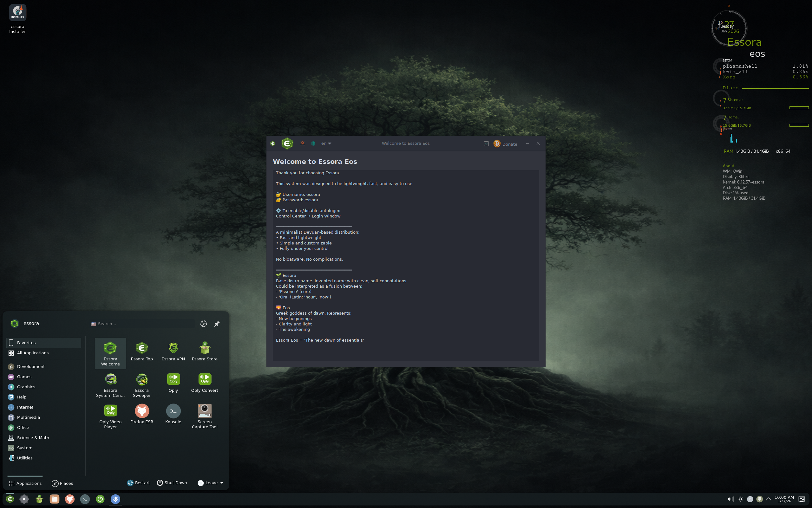
Task: Click the launcher search field
Action: click(x=143, y=324)
